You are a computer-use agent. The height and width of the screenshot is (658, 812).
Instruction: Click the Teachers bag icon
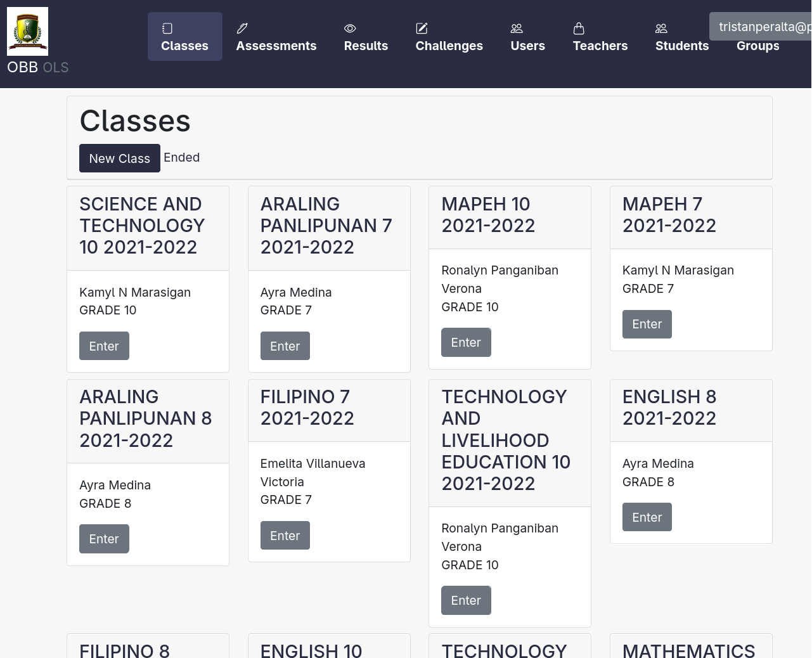(x=579, y=29)
